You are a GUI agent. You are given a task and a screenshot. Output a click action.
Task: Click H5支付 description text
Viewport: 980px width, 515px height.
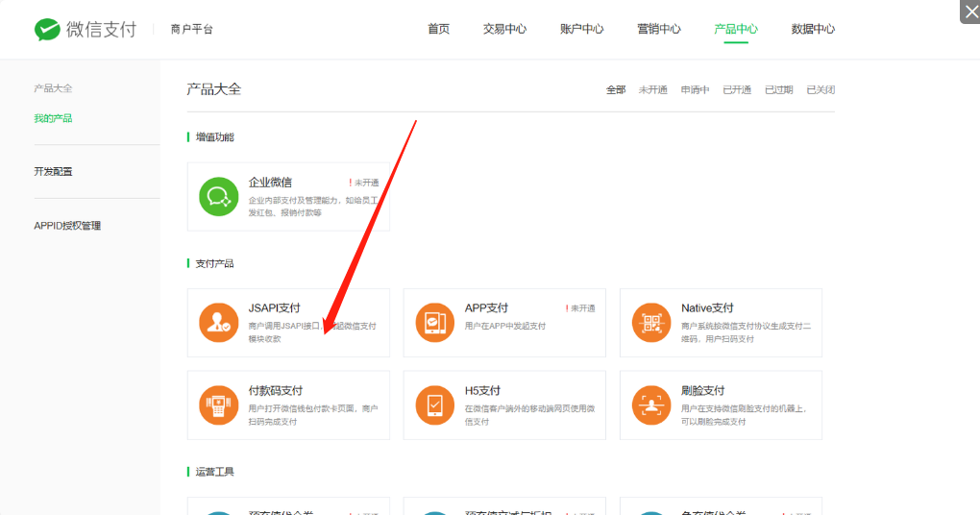tap(529, 415)
